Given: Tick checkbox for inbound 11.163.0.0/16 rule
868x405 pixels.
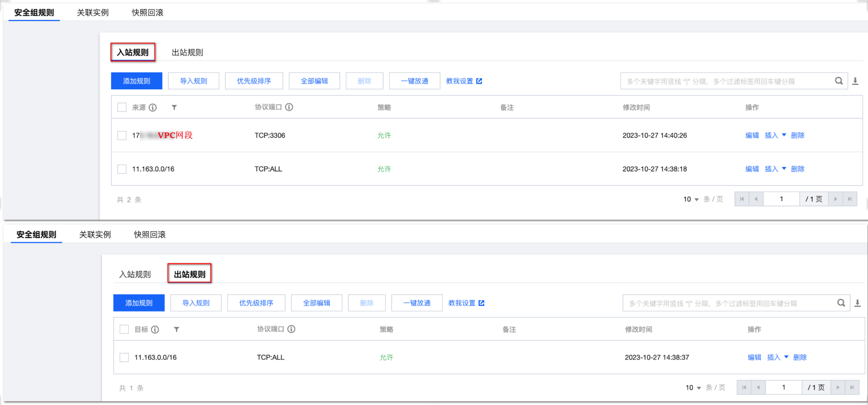Looking at the screenshot, I should tap(122, 169).
